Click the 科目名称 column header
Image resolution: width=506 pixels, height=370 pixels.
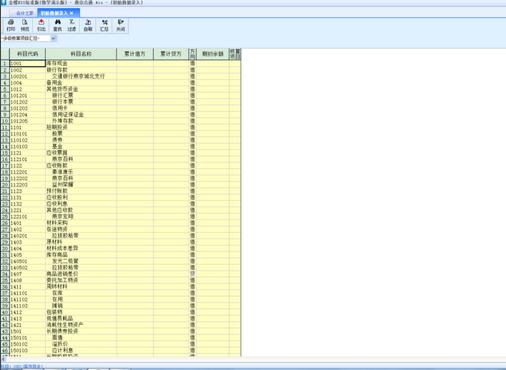81,54
